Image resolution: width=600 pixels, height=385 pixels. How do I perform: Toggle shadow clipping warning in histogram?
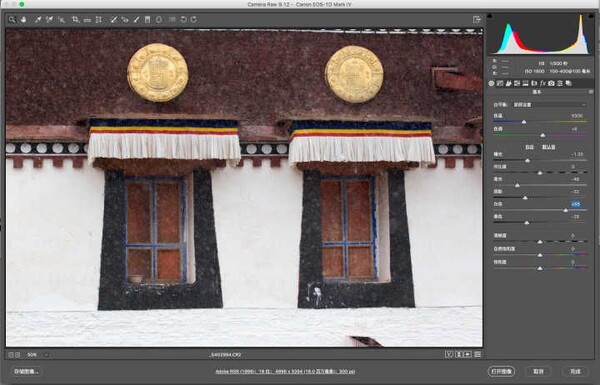tap(490, 16)
